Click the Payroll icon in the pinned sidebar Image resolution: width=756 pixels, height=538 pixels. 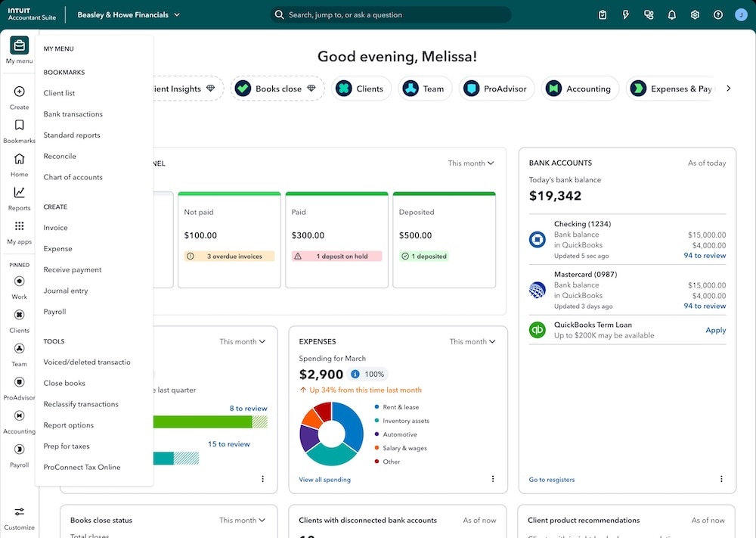pos(19,449)
